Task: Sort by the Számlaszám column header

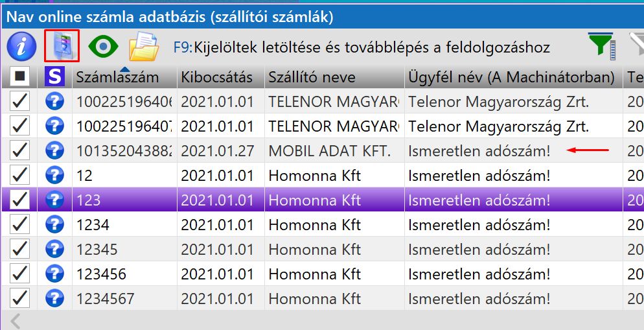Action: click(117, 78)
